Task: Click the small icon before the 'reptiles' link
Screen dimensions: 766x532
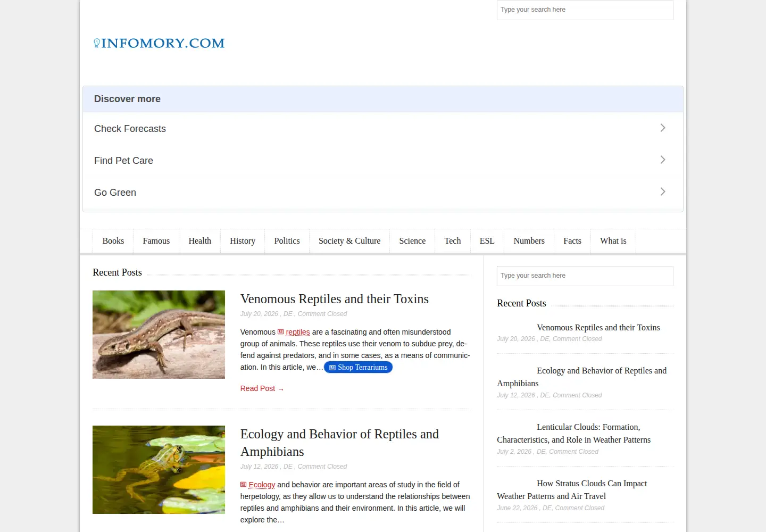Action: 281,332
